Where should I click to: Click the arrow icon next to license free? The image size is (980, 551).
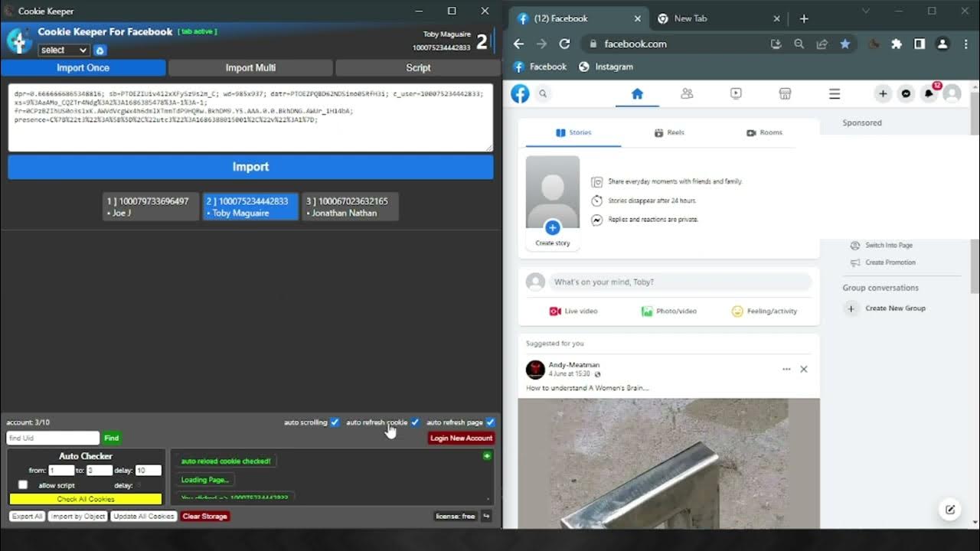[x=485, y=516]
